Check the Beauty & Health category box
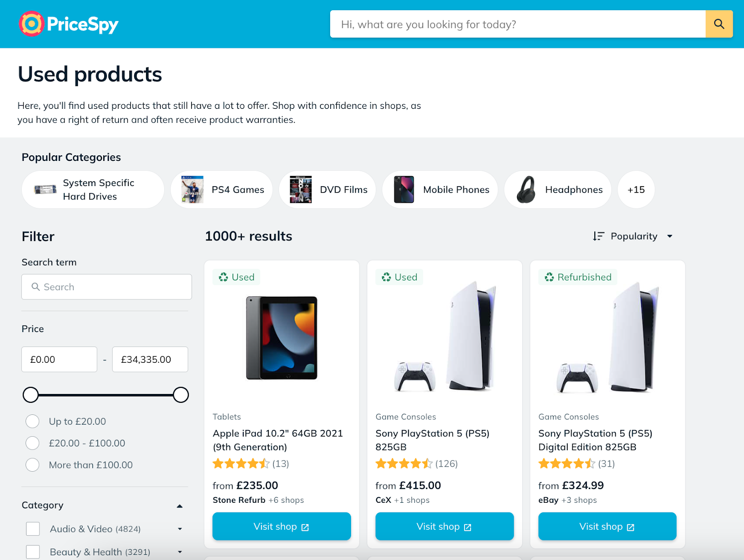Image resolution: width=744 pixels, height=560 pixels. (x=33, y=552)
